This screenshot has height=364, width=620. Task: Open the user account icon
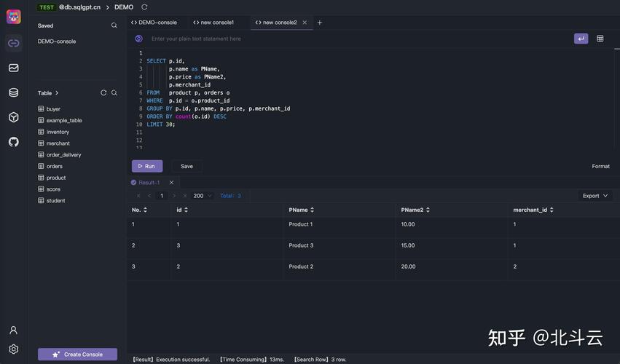click(x=13, y=330)
